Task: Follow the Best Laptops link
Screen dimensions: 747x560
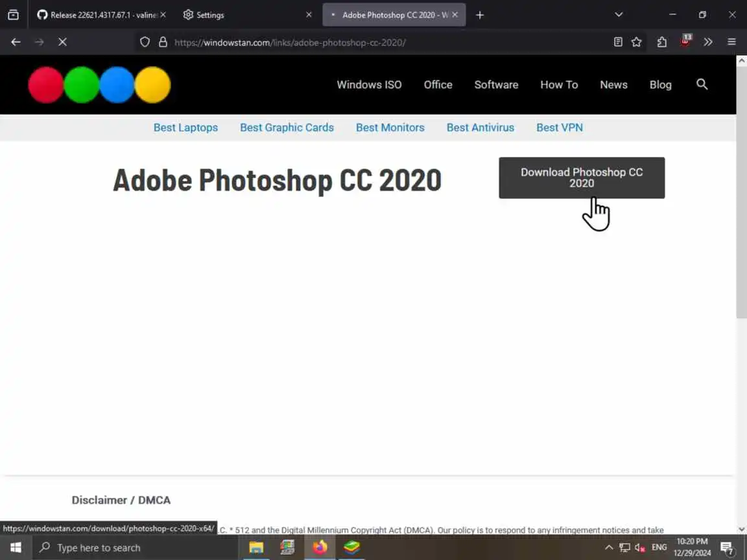Action: pos(186,128)
